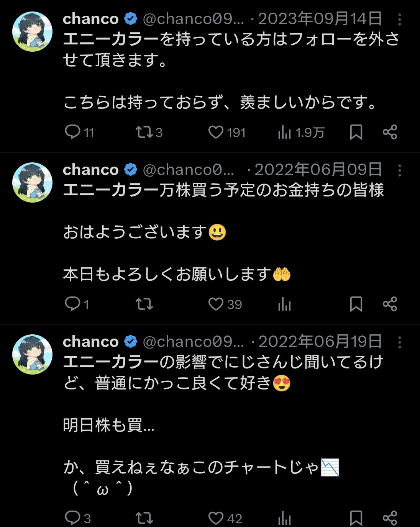This screenshot has height=527, width=420.
Task: Open more options for 2022年06月19日 tweet
Action: pyautogui.click(x=400, y=342)
